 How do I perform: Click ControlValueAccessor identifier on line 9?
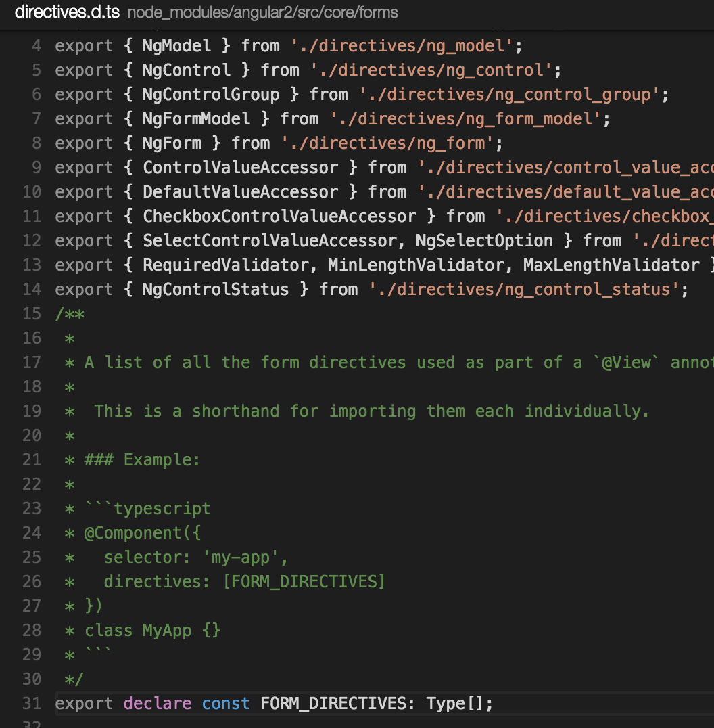tap(240, 168)
